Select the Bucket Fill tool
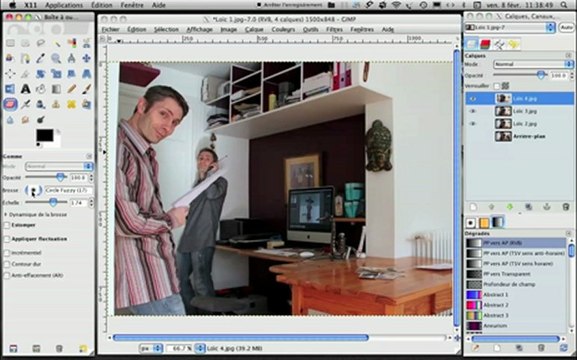Screen dimensions: 577x360 tap(40, 89)
